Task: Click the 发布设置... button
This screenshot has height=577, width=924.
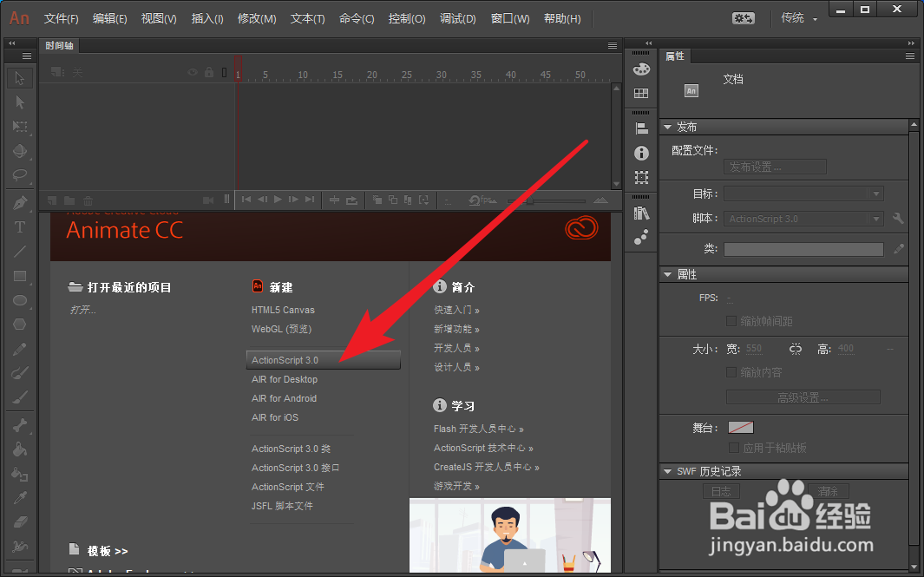Action: coord(775,167)
